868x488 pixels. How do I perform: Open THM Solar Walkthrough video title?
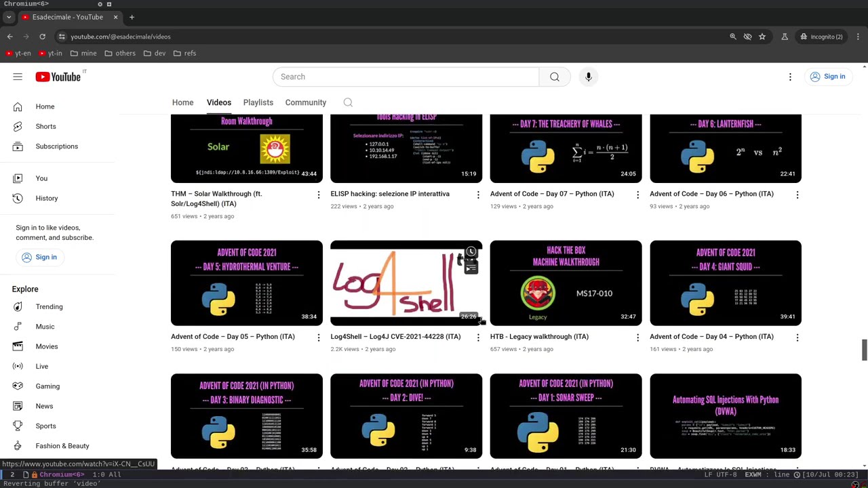click(x=216, y=199)
